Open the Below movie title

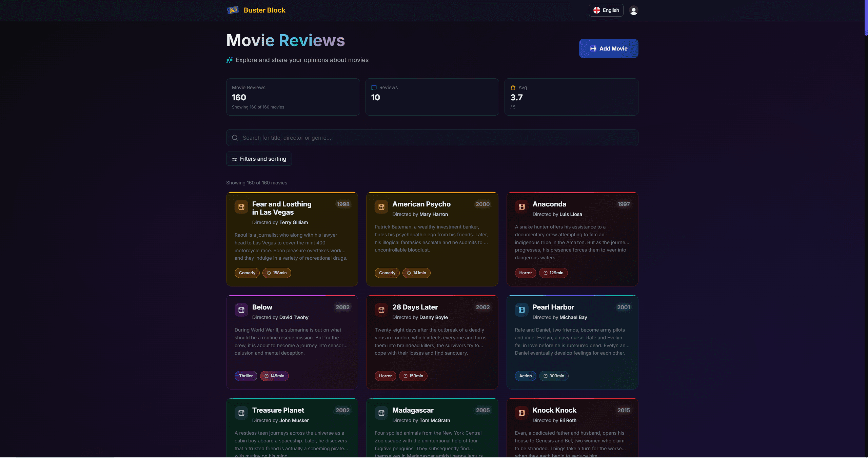[262, 307]
